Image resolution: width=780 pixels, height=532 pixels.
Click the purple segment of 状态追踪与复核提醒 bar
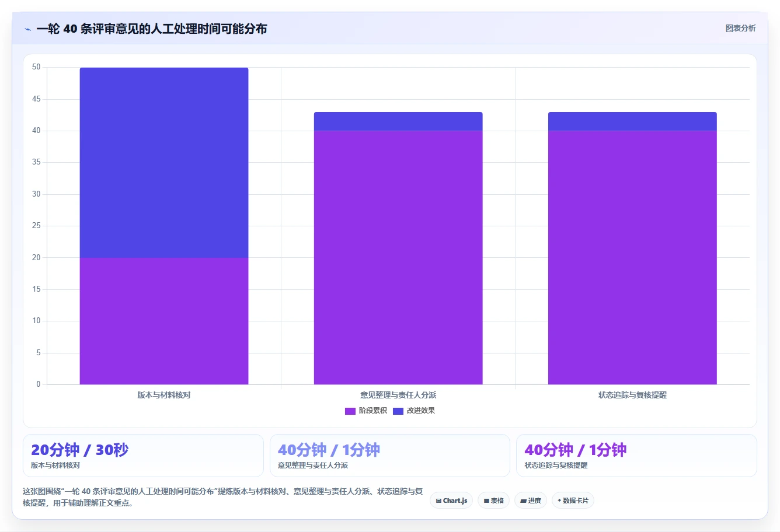coord(632,257)
